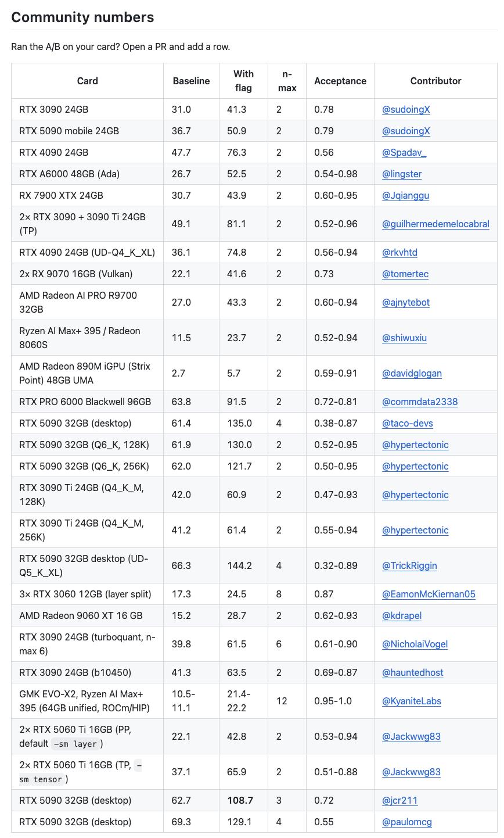Visit @jcr211 contributor profile
The height and width of the screenshot is (838, 504).
point(399,800)
